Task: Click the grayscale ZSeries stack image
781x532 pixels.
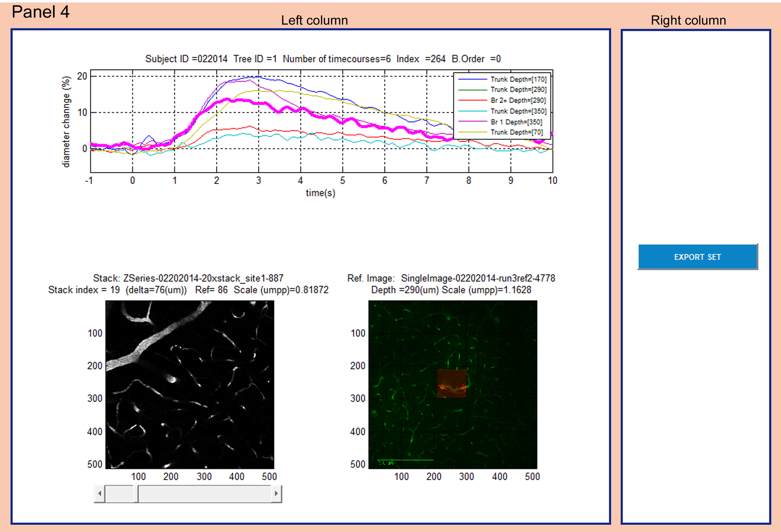Action: [190, 385]
